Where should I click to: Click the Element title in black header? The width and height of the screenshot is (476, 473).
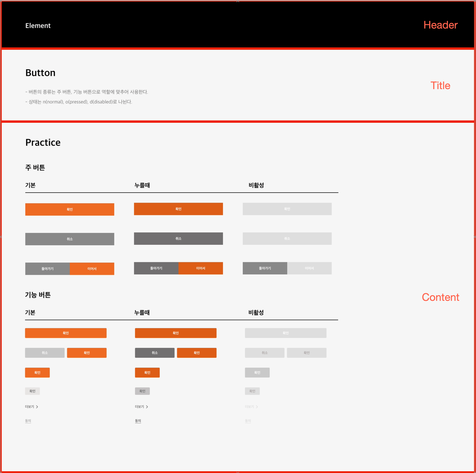(38, 26)
